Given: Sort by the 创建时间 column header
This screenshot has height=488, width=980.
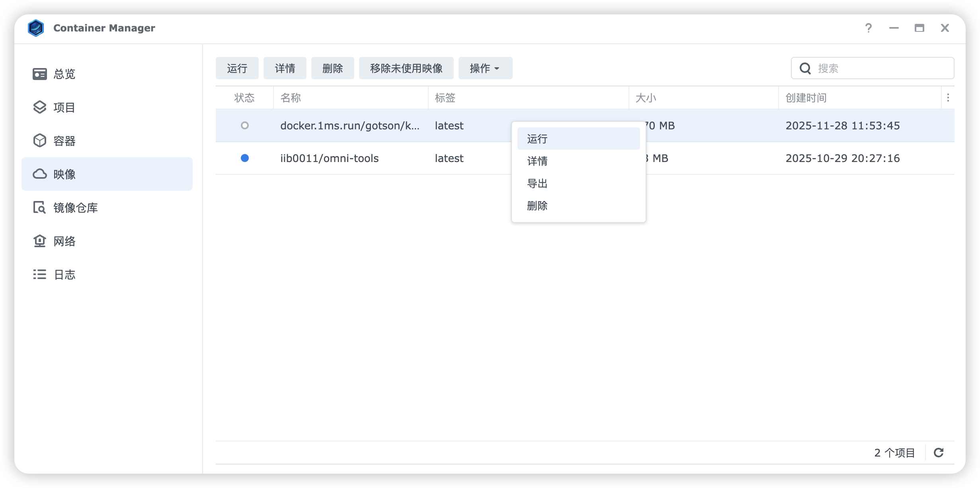Looking at the screenshot, I should point(806,98).
